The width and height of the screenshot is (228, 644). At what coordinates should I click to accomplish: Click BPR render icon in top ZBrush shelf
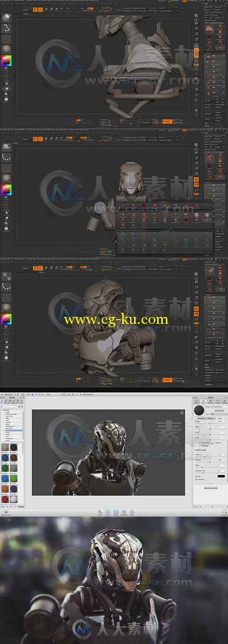pos(196,15)
